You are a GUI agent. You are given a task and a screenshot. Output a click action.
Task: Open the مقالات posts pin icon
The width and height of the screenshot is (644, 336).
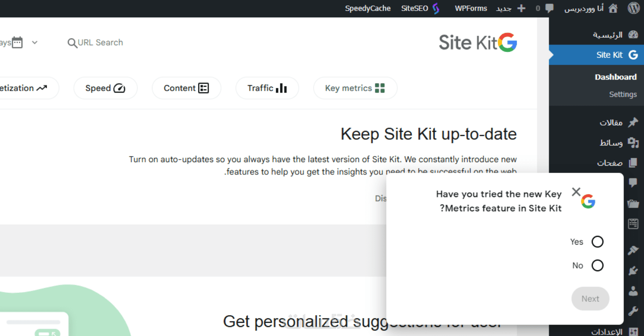click(x=633, y=122)
